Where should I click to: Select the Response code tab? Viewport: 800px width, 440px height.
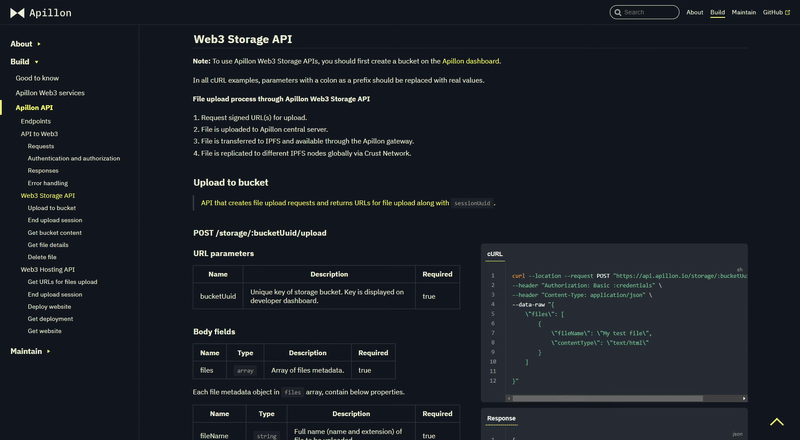pyautogui.click(x=501, y=418)
